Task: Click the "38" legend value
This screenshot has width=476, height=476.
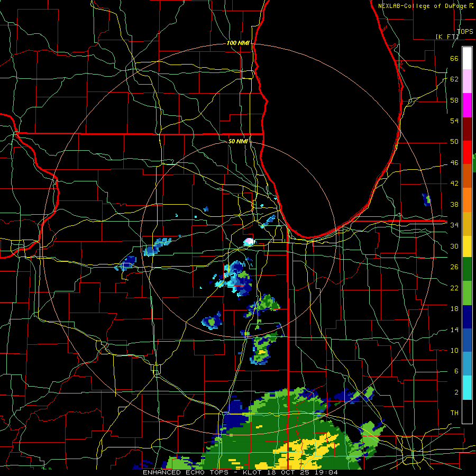Action: pos(454,204)
